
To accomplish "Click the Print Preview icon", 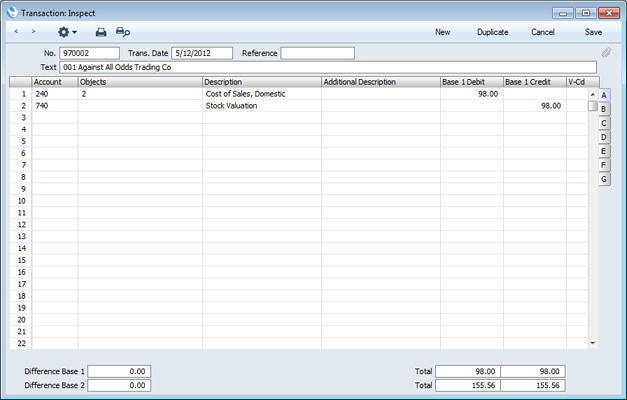I will [122, 32].
